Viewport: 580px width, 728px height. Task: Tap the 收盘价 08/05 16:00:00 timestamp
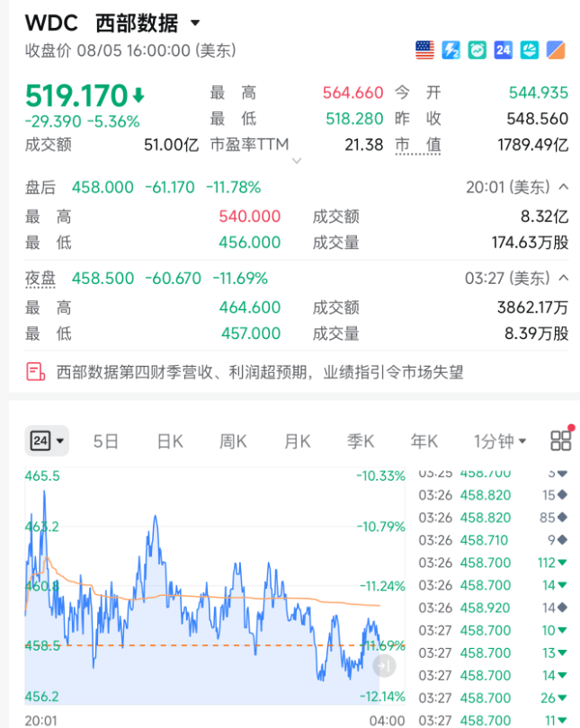(130, 50)
